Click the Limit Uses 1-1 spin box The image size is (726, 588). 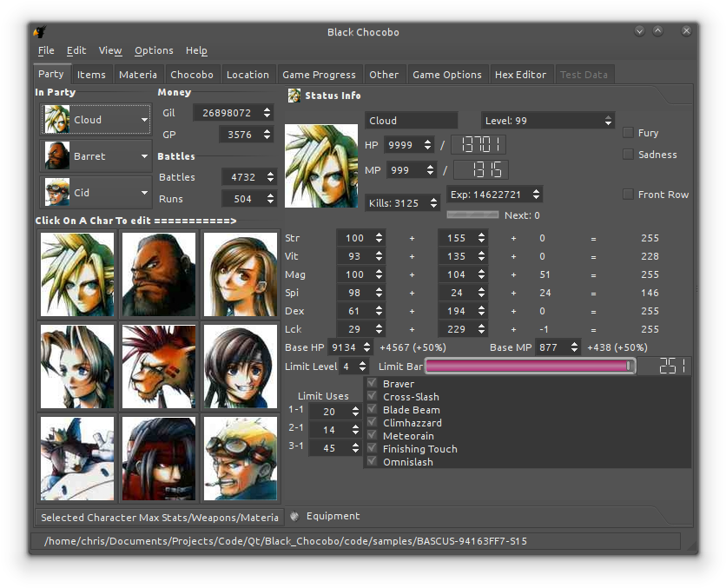[x=334, y=411]
